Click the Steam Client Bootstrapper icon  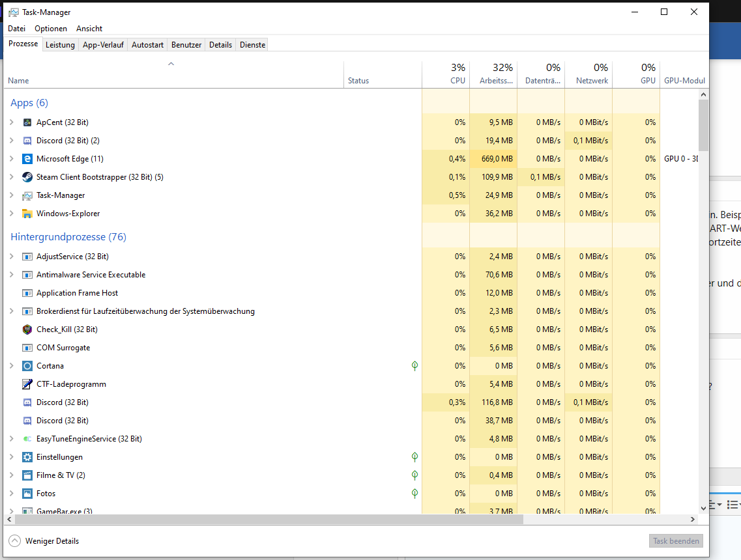coord(27,177)
